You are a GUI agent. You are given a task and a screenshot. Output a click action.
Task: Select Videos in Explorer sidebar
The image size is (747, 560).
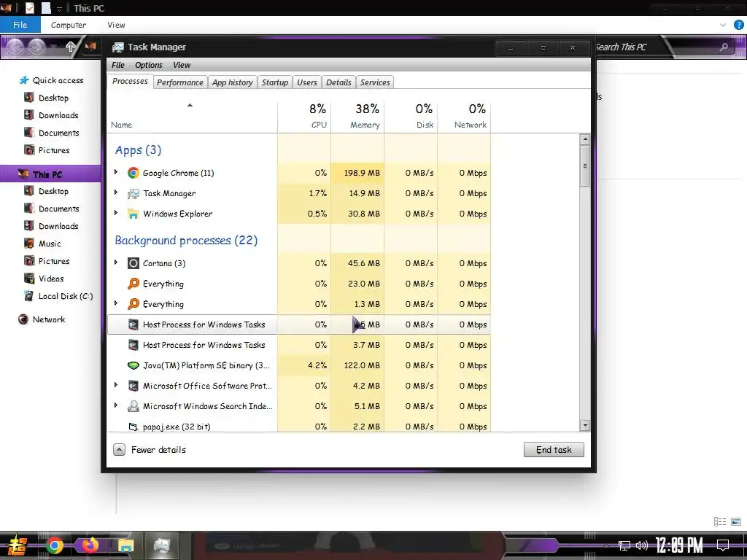coord(51,279)
